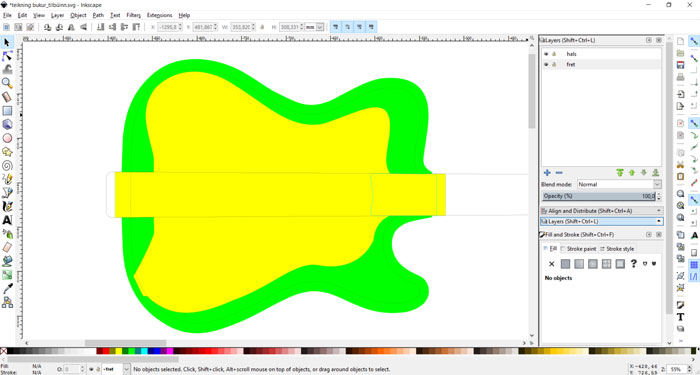Pick the Color dropper tool

7,289
